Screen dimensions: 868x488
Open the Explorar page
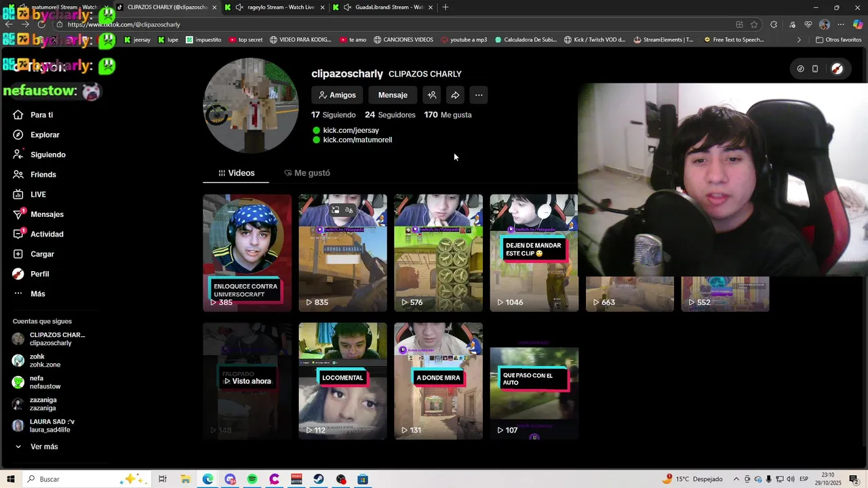pos(45,135)
